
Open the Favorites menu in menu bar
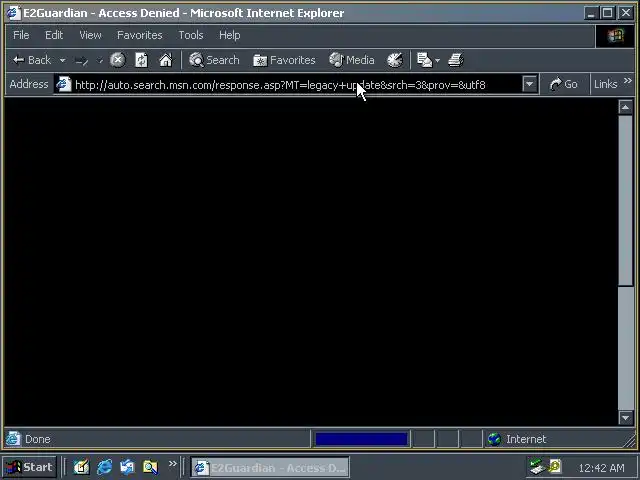(140, 35)
